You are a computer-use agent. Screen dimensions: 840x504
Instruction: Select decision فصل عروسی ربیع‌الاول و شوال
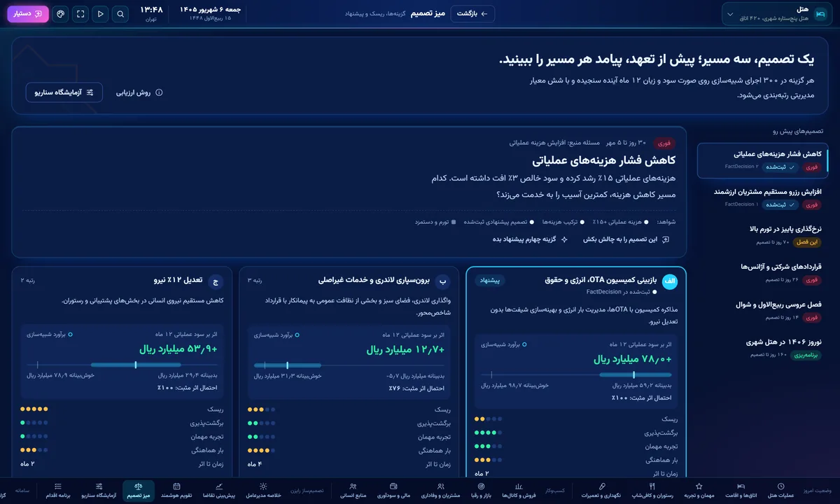pyautogui.click(x=762, y=311)
